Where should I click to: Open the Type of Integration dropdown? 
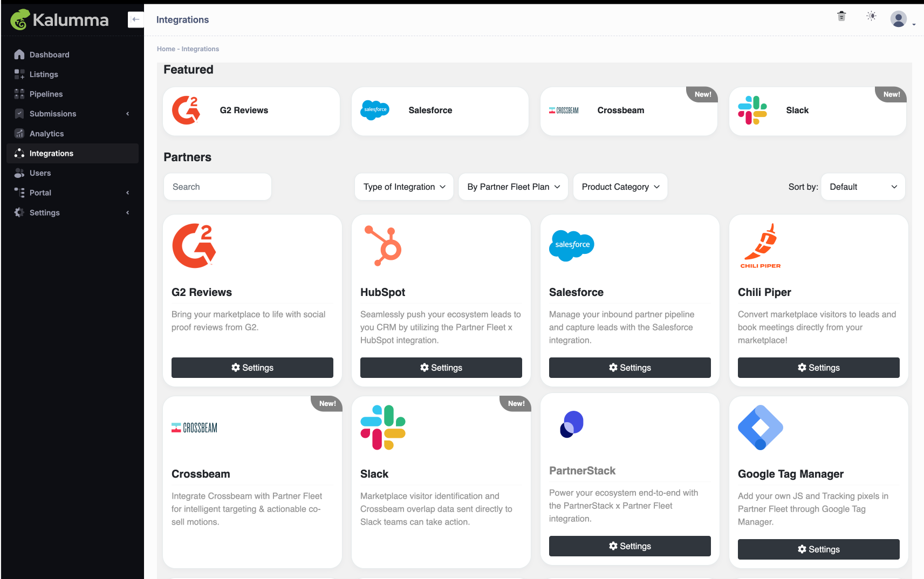point(404,187)
